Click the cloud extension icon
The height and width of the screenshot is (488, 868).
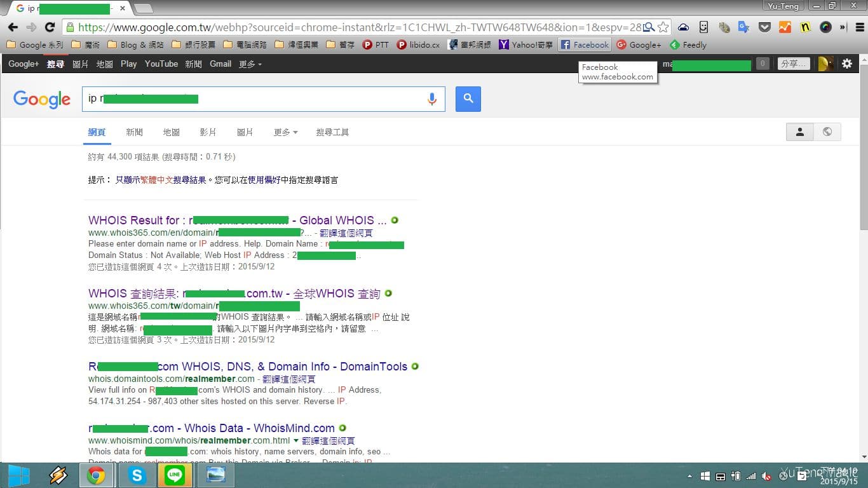tap(683, 27)
